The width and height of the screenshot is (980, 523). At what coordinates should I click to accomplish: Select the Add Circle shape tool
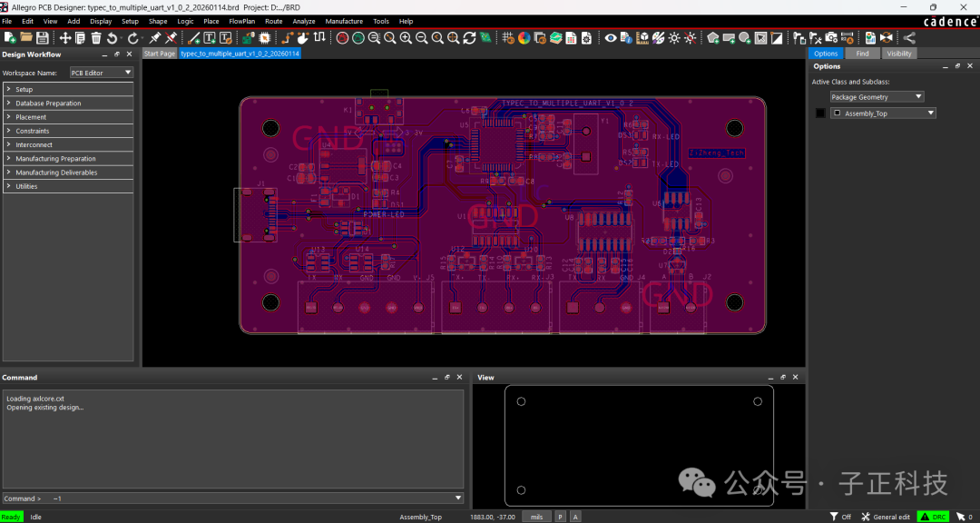tap(744, 37)
